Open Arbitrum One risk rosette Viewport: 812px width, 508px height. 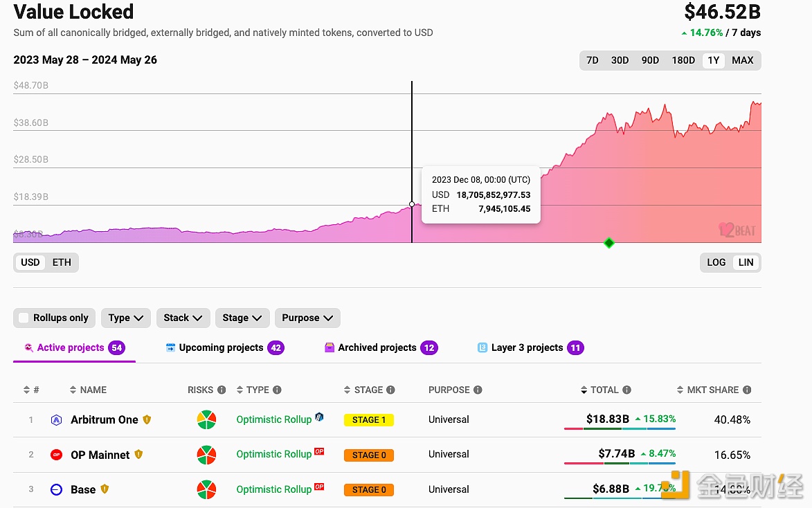click(206, 419)
